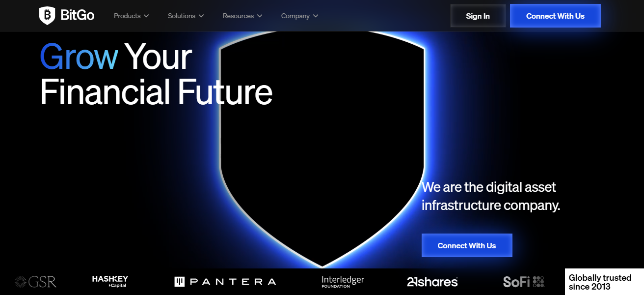644x295 pixels.
Task: Expand the Resources chevron arrow
Action: pos(260,16)
